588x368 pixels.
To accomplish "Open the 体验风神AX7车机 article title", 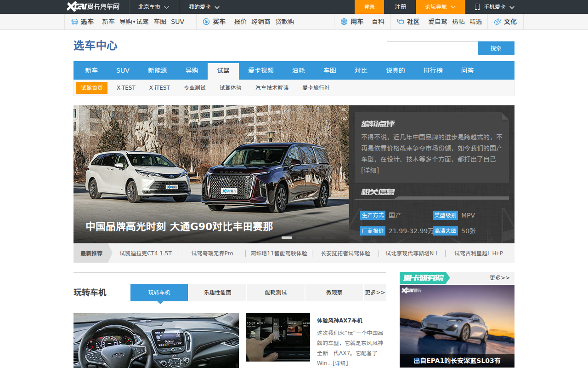I will pyautogui.click(x=339, y=321).
